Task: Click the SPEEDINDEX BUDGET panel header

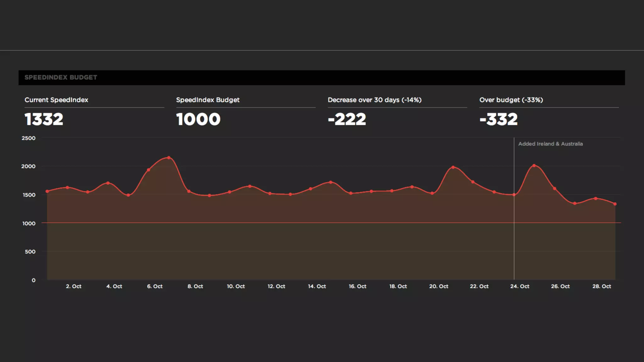Action: coord(61,77)
